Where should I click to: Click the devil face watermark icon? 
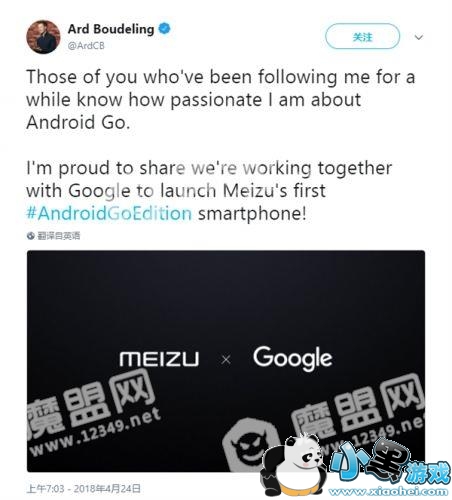tap(249, 445)
